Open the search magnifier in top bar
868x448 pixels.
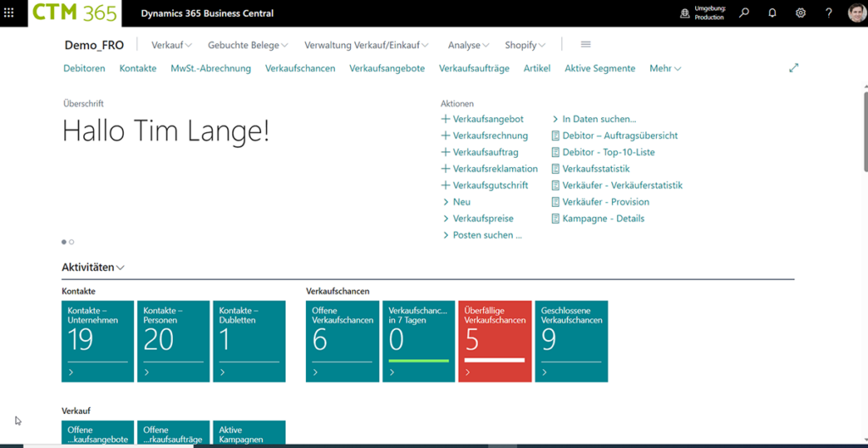[744, 13]
